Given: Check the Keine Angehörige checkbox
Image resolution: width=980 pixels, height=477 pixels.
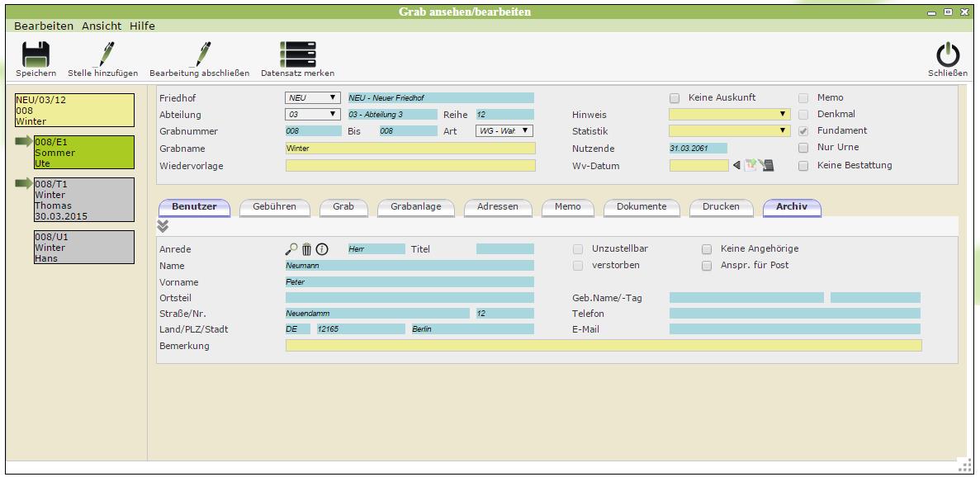Looking at the screenshot, I should click(707, 249).
